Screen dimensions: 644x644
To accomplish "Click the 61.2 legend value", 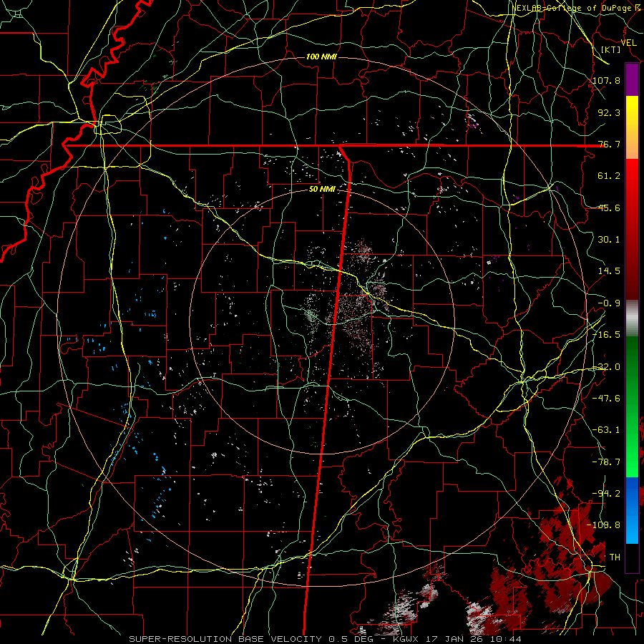I will [609, 176].
